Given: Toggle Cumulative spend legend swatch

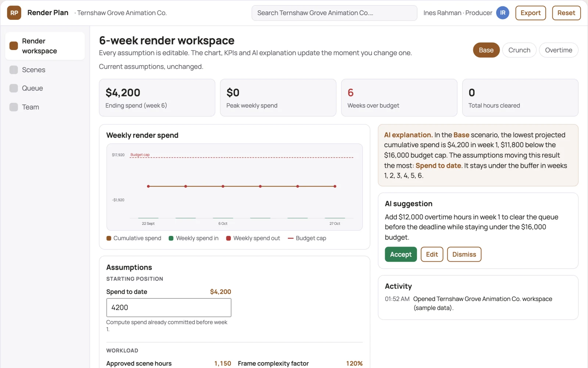Looking at the screenshot, I should pyautogui.click(x=109, y=238).
